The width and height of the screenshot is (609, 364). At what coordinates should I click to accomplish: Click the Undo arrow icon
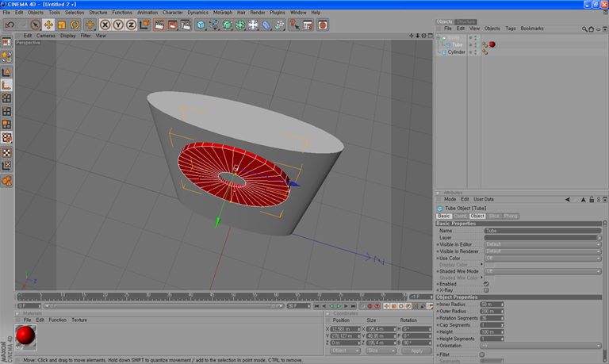pos(10,25)
